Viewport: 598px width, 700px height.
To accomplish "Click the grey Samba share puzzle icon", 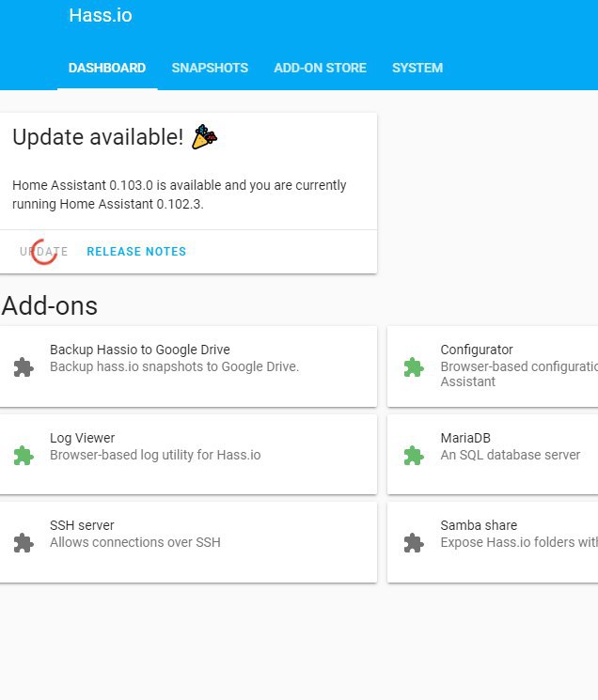I will click(414, 543).
